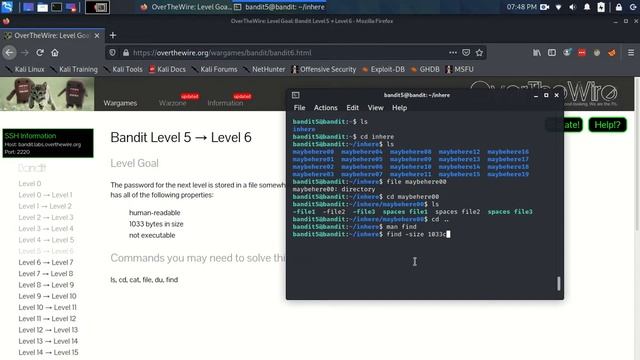Open the MSFU bookmark
This screenshot has width=640, height=360.
tap(460, 69)
